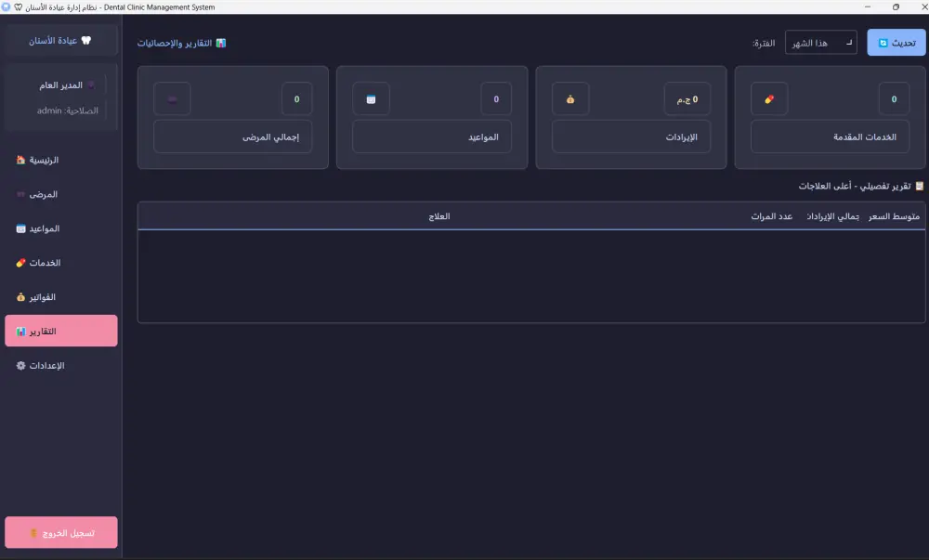Click the العلاج column header

[x=439, y=216]
